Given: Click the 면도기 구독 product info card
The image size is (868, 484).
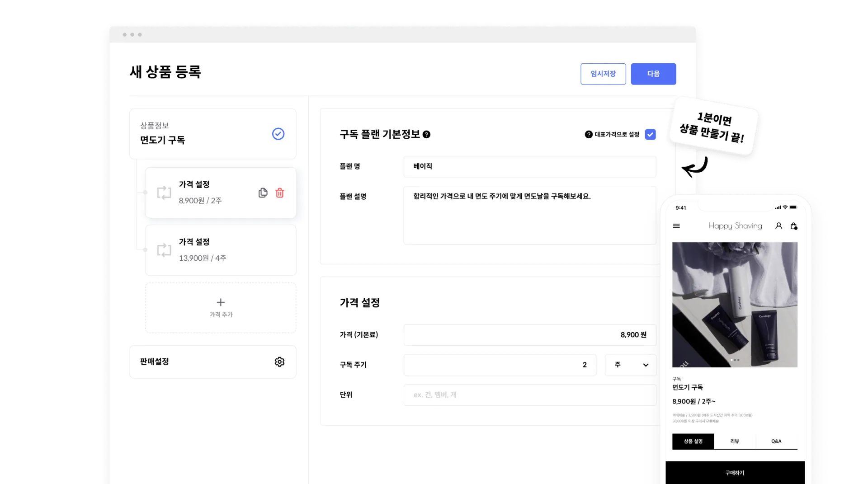Looking at the screenshot, I should pos(213,134).
